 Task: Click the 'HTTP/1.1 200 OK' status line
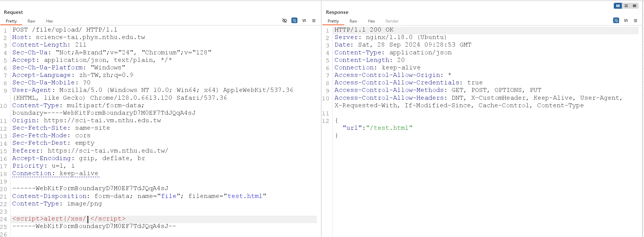pos(364,30)
